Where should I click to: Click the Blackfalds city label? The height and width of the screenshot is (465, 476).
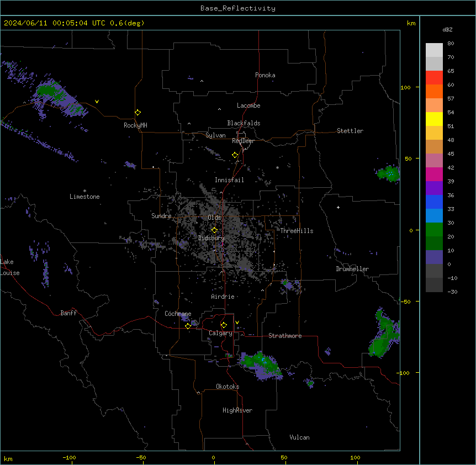point(244,123)
